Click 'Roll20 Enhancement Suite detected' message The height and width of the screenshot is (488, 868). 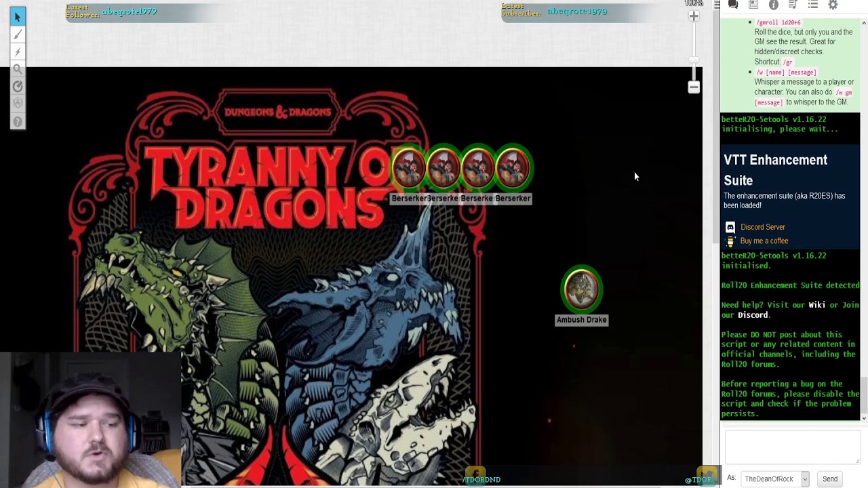coord(790,285)
